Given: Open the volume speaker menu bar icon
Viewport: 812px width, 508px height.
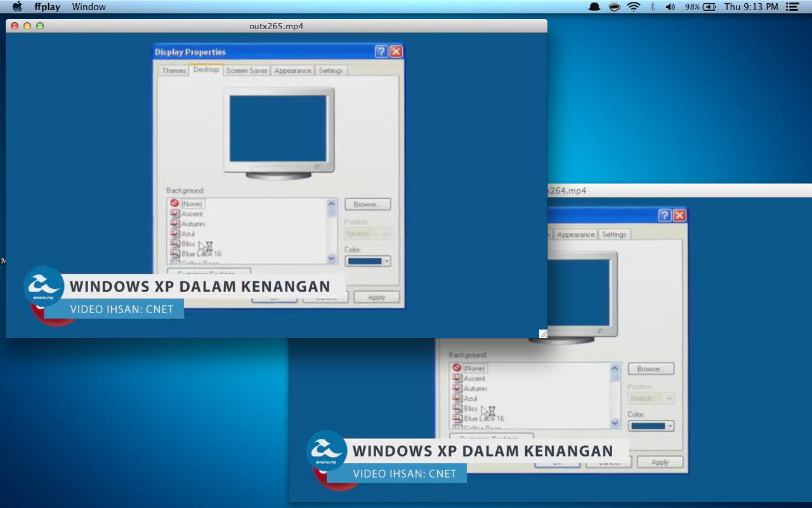Looking at the screenshot, I should [671, 7].
